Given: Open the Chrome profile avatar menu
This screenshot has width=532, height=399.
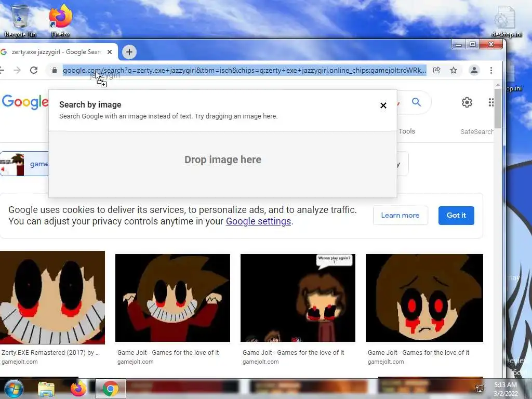Looking at the screenshot, I should [x=474, y=70].
